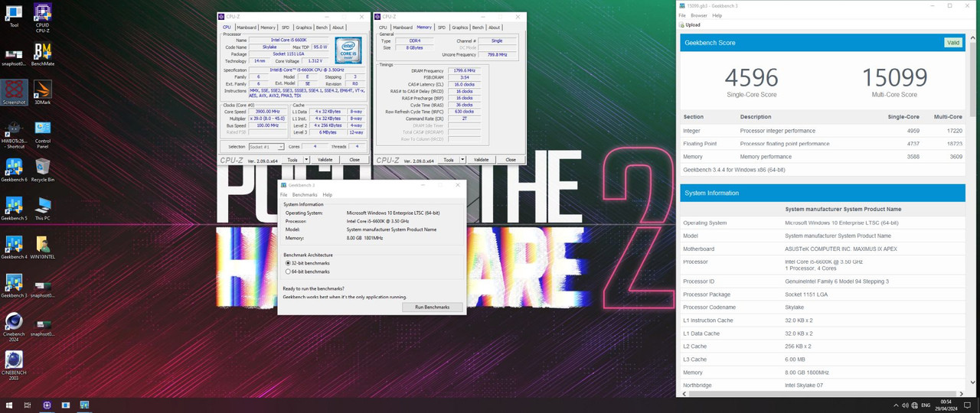Open Task View on the taskbar
Viewport: 980px width, 413px height.
28,405
